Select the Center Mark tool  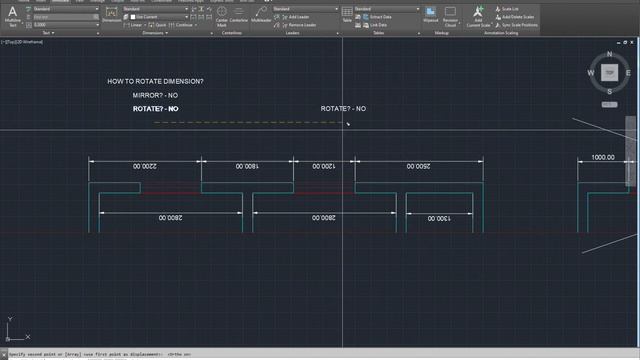click(222, 17)
